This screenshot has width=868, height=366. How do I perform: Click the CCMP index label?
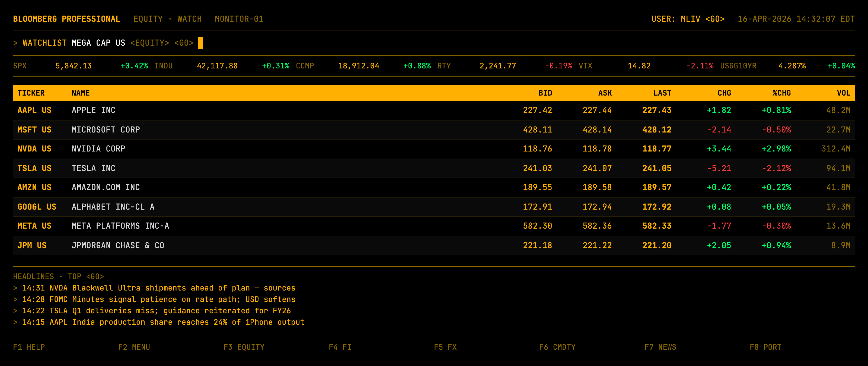point(305,66)
